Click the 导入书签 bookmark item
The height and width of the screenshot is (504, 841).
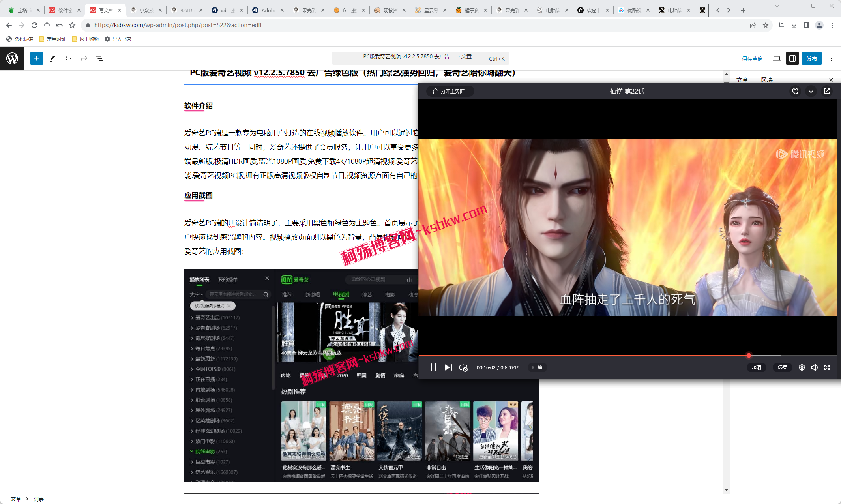pos(118,39)
